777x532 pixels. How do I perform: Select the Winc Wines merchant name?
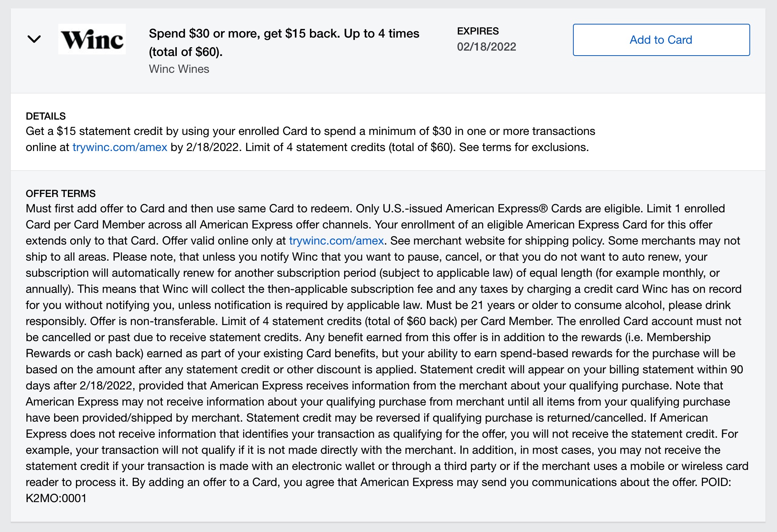(x=179, y=69)
